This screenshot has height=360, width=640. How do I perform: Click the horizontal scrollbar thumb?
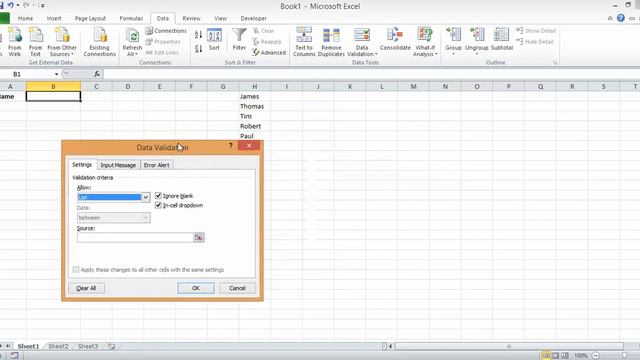pos(509,347)
